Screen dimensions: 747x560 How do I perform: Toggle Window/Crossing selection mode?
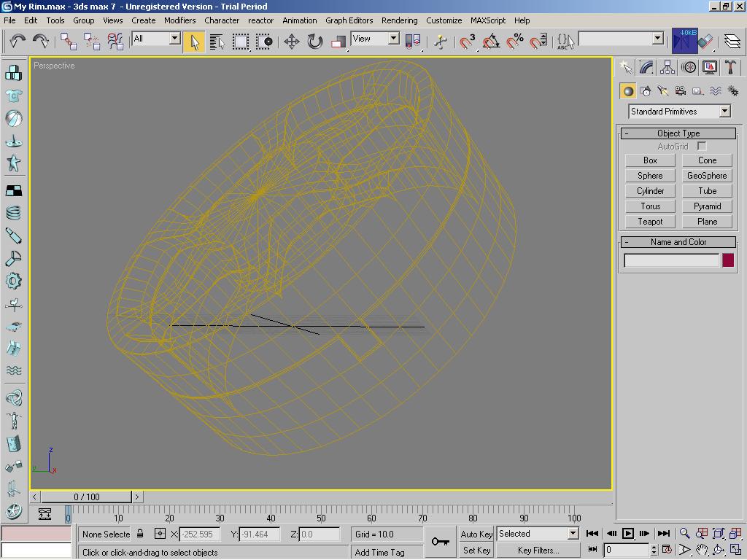264,42
